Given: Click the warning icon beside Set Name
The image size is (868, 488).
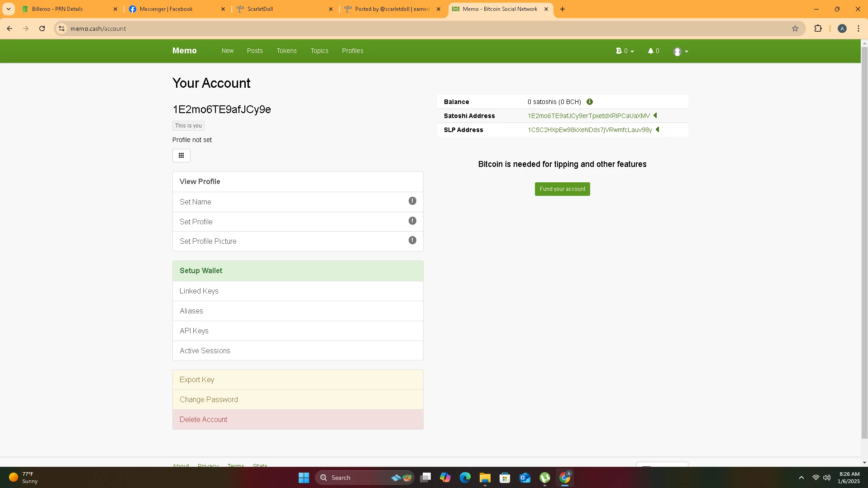Looking at the screenshot, I should [412, 201].
